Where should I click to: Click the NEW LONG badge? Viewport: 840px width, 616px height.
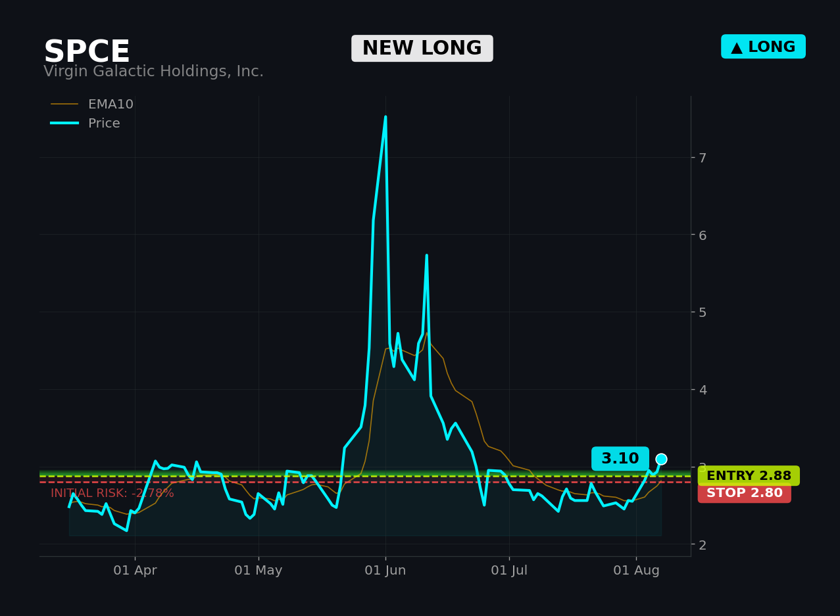click(x=422, y=49)
